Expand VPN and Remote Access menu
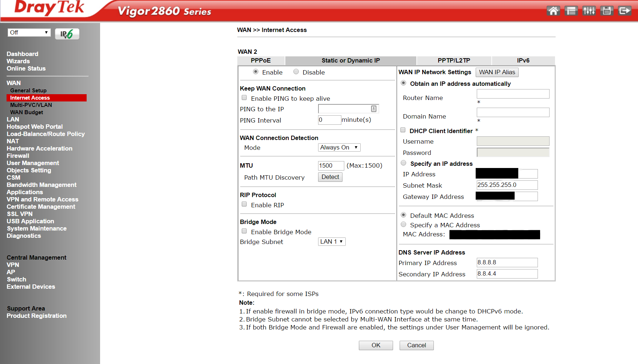 43,199
